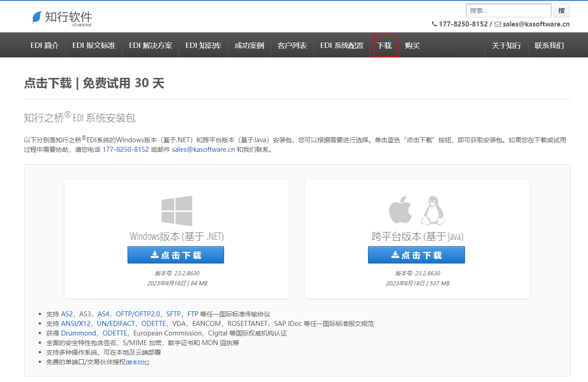The height and width of the screenshot is (382, 588).
Task: Open the 版本对比 link
Action: (x=138, y=362)
